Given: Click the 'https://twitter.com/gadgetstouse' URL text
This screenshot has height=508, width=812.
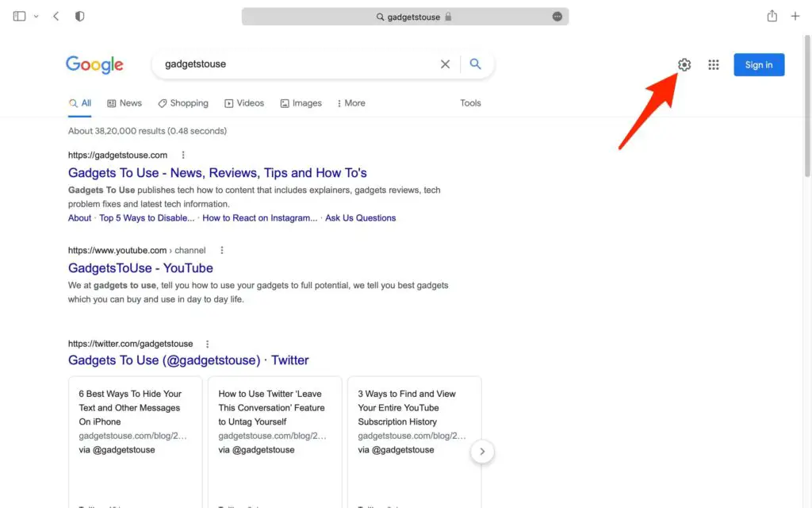Looking at the screenshot, I should pos(131,344).
